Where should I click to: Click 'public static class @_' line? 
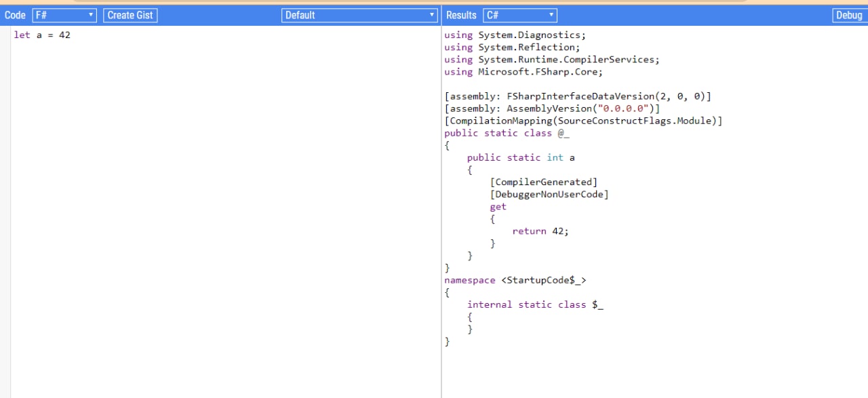coord(507,133)
